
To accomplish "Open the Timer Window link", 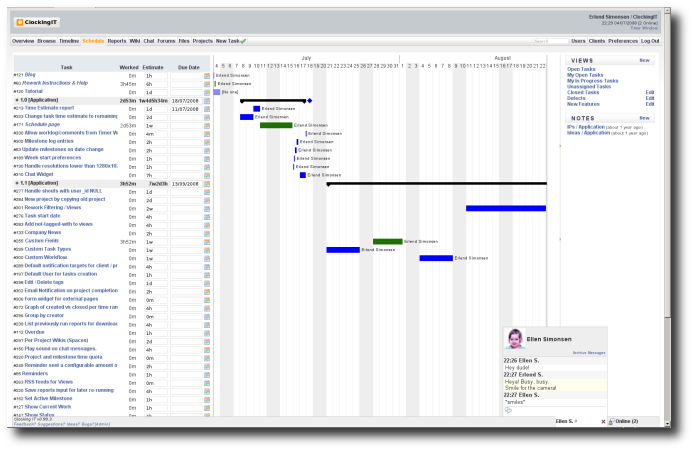I will (x=644, y=28).
